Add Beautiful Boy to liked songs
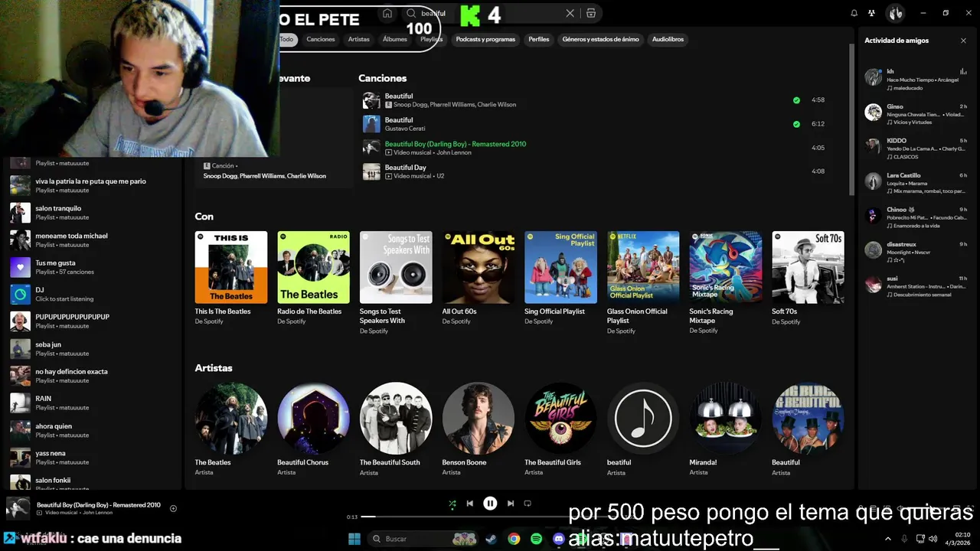This screenshot has width=980, height=551. (x=173, y=508)
